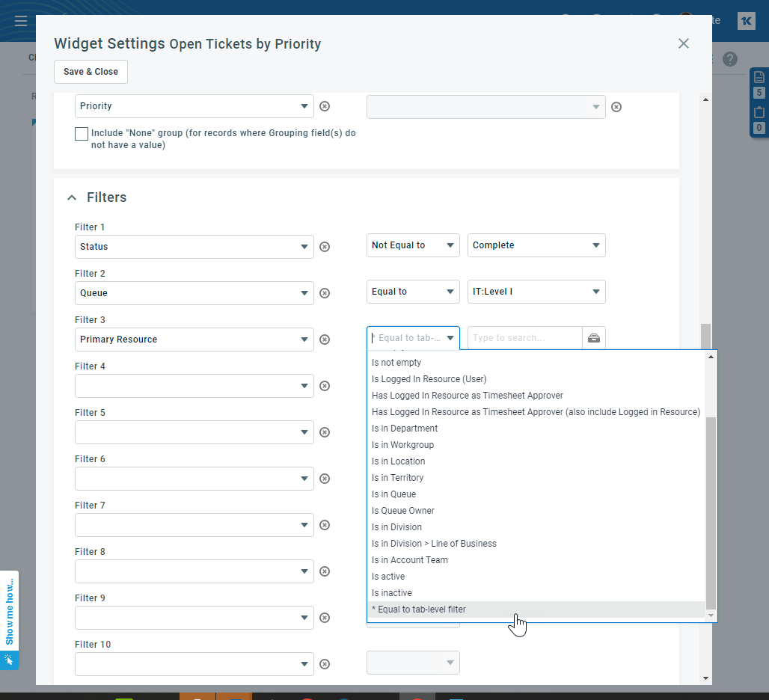This screenshot has width=769, height=700.
Task: Clear the Primary Resource selection in Filter 3
Action: [325, 339]
